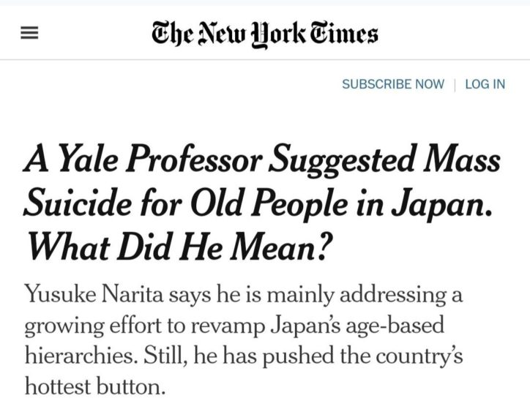Click the name 'Yusuke' in the summary
This screenshot has height=420, width=530.
pyautogui.click(x=61, y=295)
